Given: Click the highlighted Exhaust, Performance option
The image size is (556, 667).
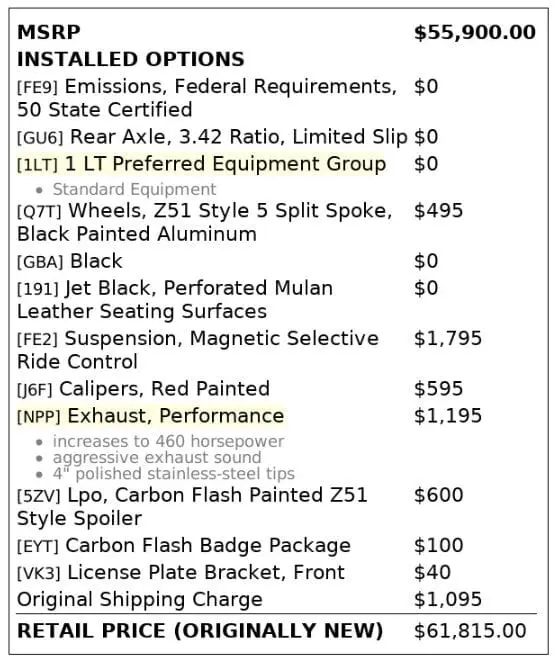Looking at the screenshot, I should [x=151, y=416].
